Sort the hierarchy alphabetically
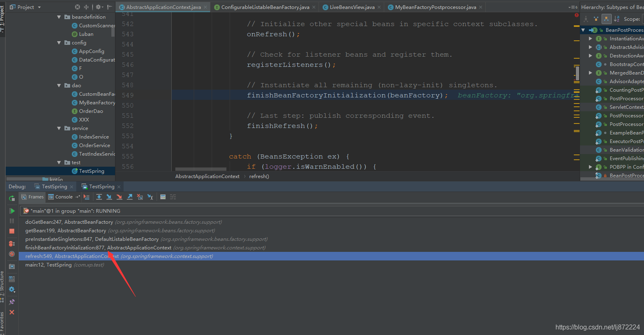Image resolution: width=644 pixels, height=335 pixels. click(617, 19)
